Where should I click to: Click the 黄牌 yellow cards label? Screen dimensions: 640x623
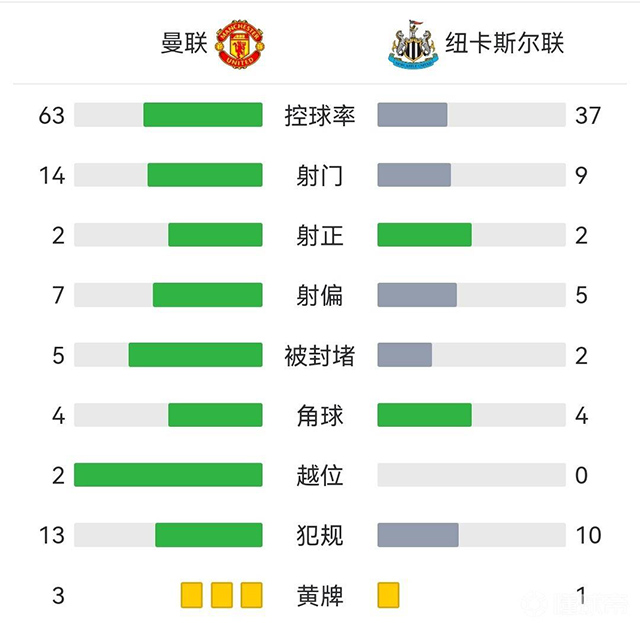(x=320, y=595)
